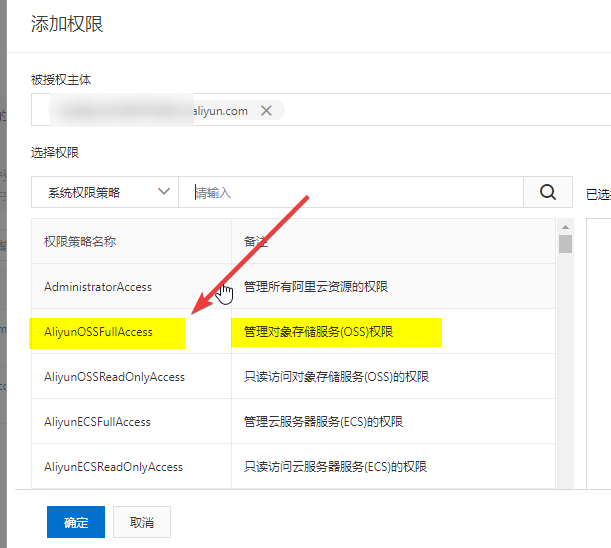Focus the 请输入 policy search field
Image resolution: width=611 pixels, height=548 pixels.
click(x=351, y=192)
